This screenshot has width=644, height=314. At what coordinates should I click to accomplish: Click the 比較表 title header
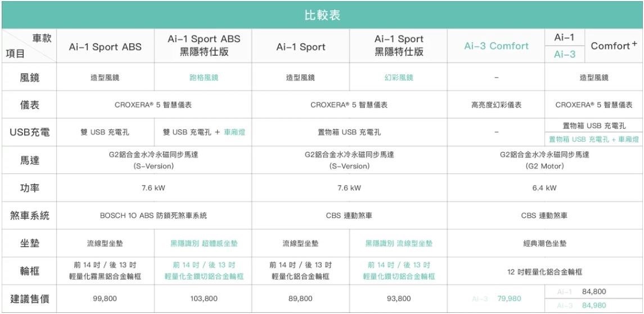[322, 14]
